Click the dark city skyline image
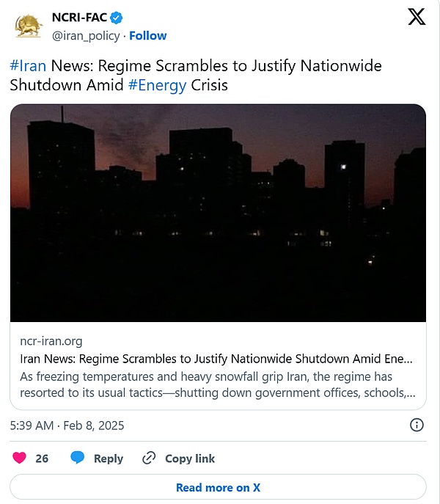440x504 pixels. point(218,213)
